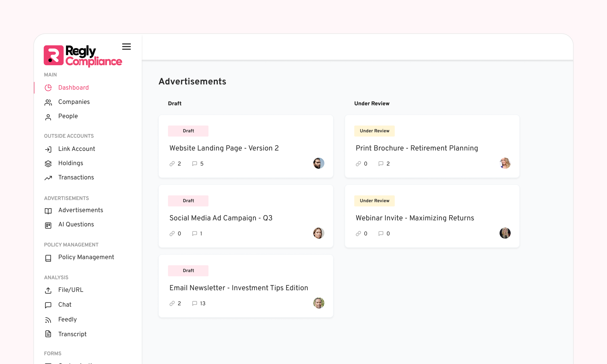Open the Website Landing Page - Version 2 card
The width and height of the screenshot is (607, 364).
pos(224,148)
